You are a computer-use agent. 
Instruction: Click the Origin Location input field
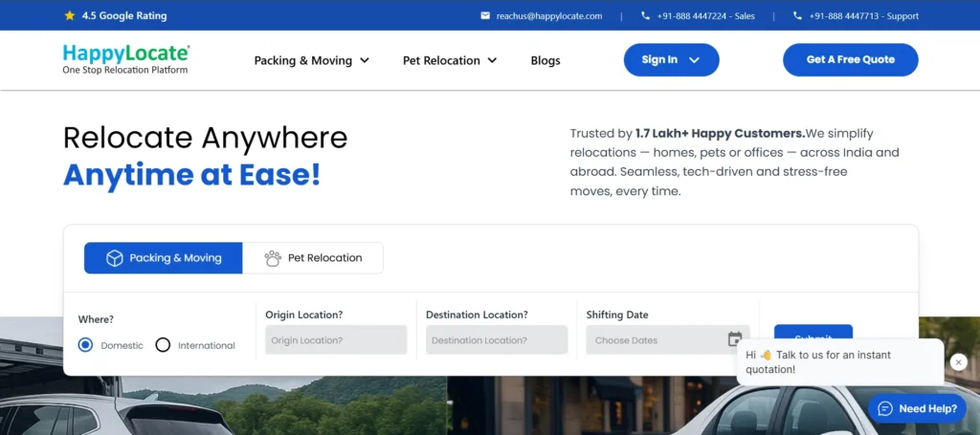336,340
